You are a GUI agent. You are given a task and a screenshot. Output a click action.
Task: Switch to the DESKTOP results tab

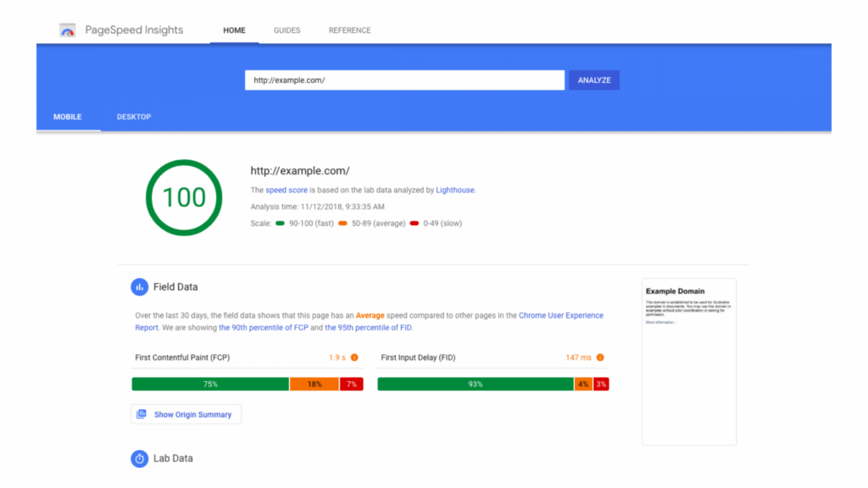134,117
